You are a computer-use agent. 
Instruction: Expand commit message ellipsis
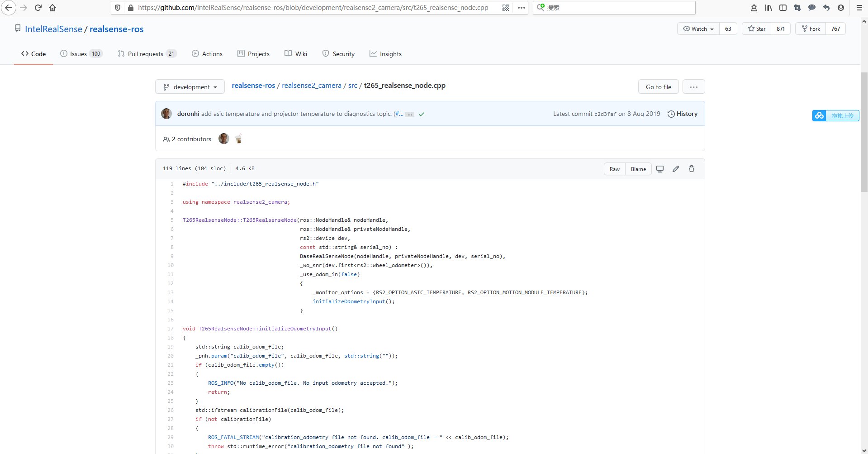coord(410,115)
